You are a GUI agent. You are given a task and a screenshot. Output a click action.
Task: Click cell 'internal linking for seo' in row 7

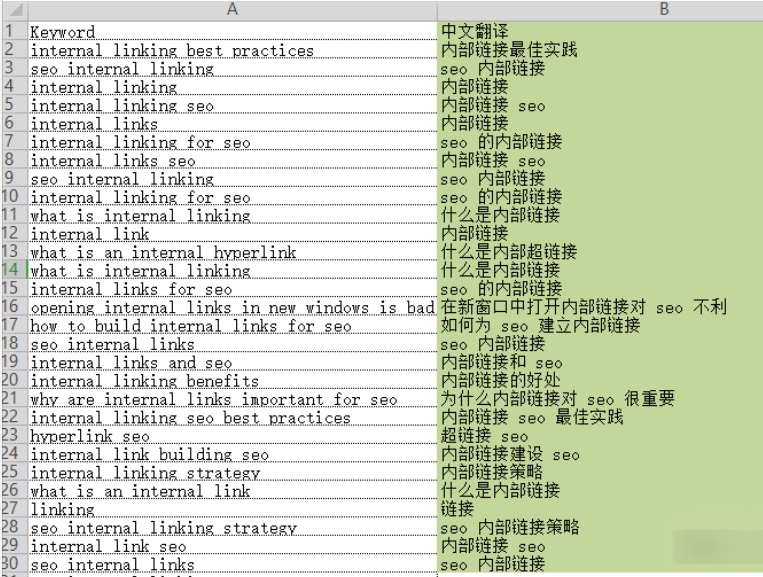pos(232,141)
